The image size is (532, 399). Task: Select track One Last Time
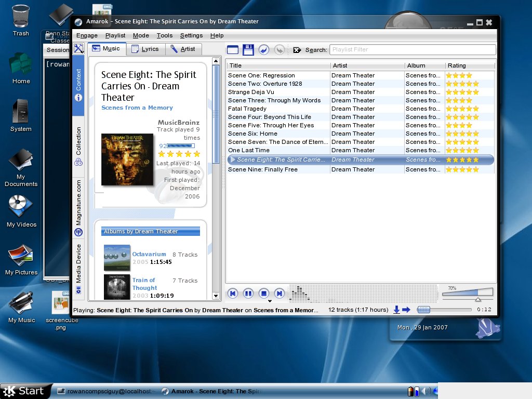[249, 150]
